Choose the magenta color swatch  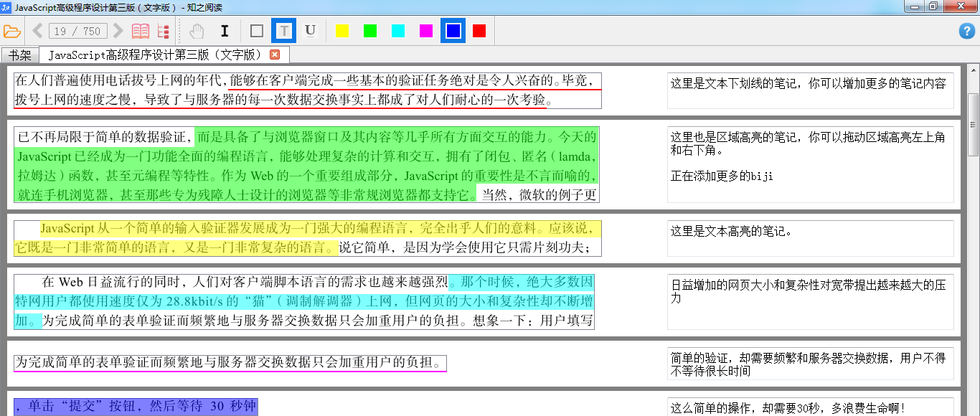(x=426, y=31)
